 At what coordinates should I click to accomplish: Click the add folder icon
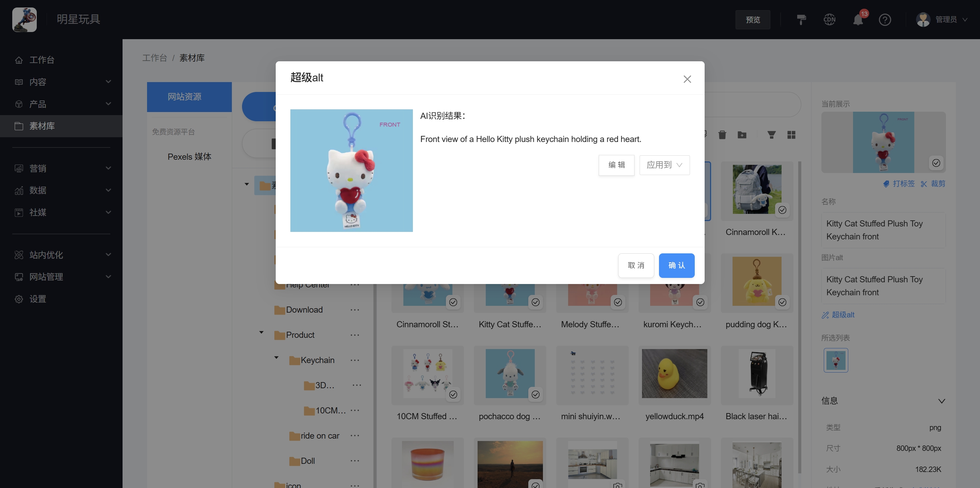click(742, 135)
